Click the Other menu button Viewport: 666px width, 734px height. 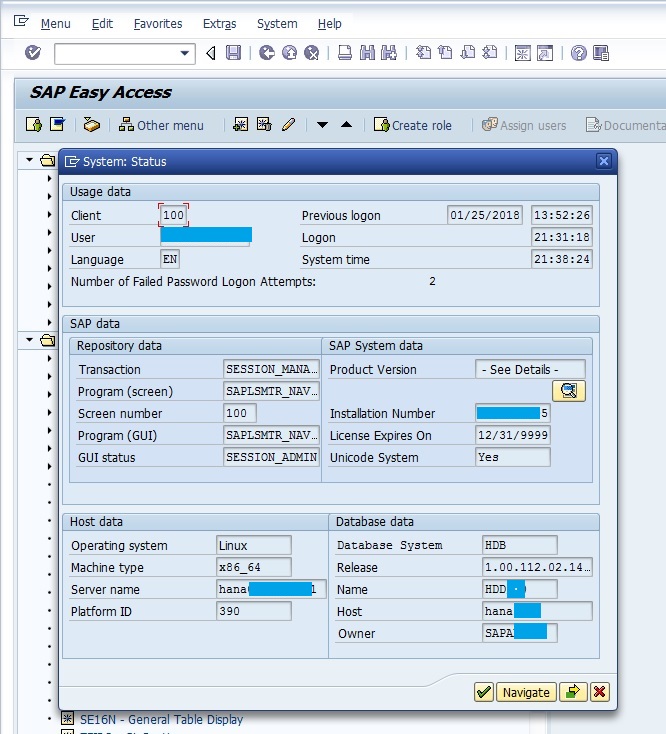(161, 125)
